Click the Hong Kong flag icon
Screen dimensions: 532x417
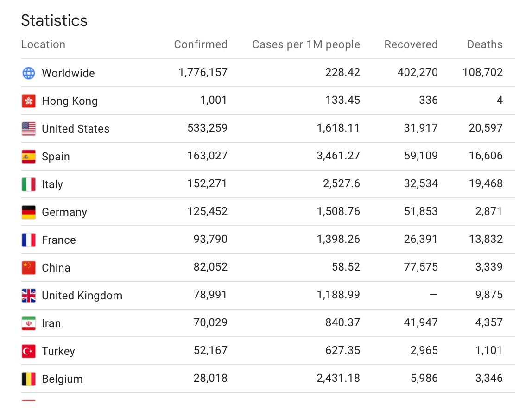[x=29, y=101]
